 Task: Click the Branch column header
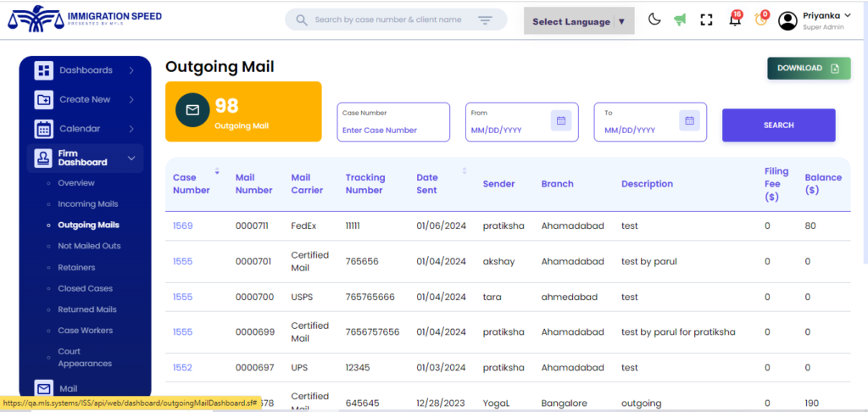pyautogui.click(x=558, y=184)
